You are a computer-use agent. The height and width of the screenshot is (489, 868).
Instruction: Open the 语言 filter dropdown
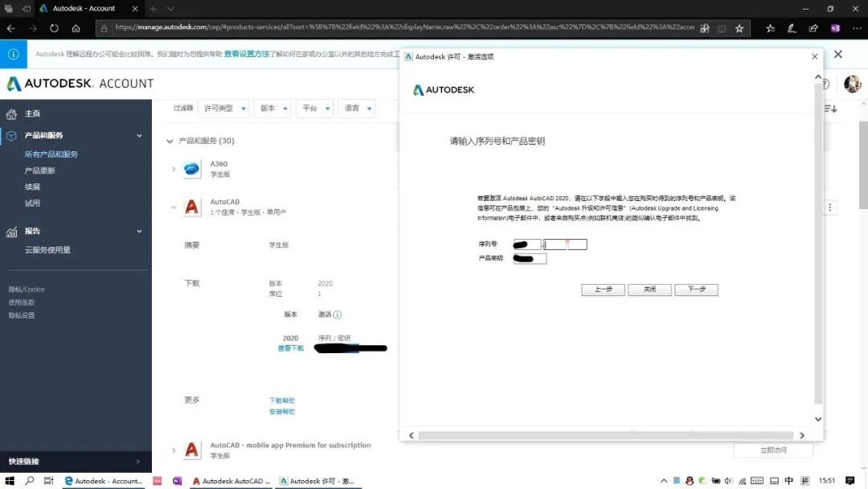pyautogui.click(x=358, y=109)
